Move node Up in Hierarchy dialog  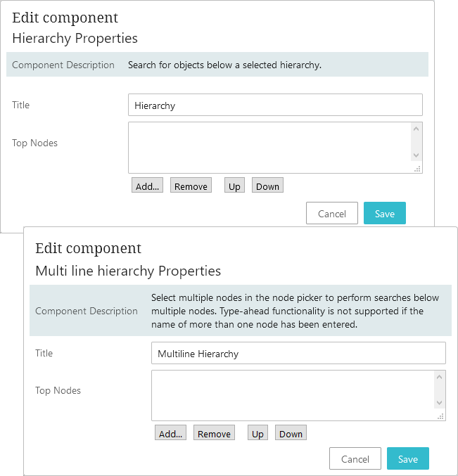(x=234, y=186)
